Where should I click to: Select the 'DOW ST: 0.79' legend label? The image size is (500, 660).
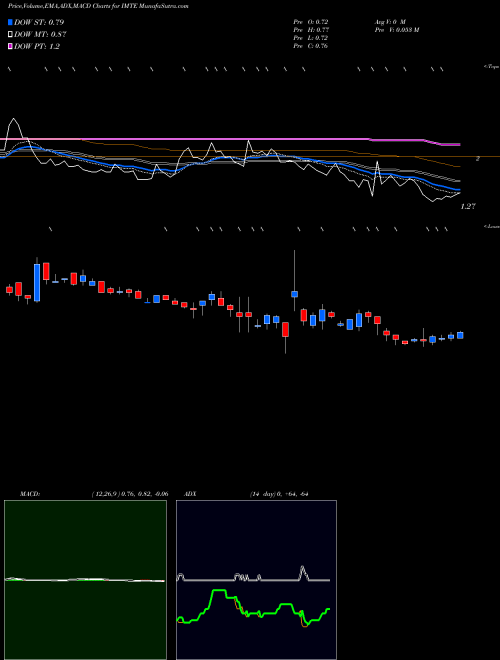pos(39,22)
